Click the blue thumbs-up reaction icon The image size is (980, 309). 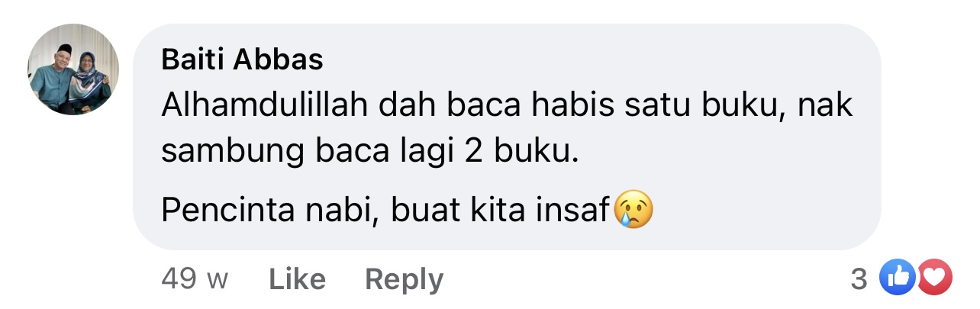(x=896, y=280)
